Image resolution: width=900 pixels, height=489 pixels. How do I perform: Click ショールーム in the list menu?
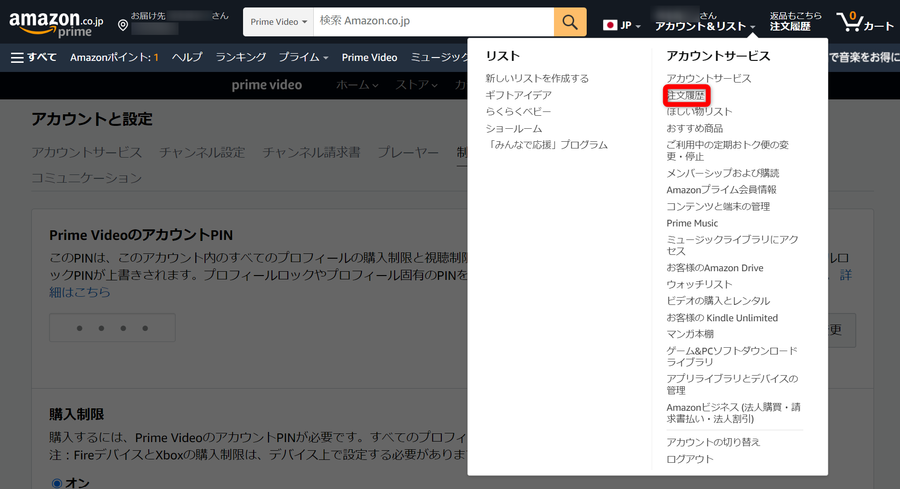coord(514,128)
